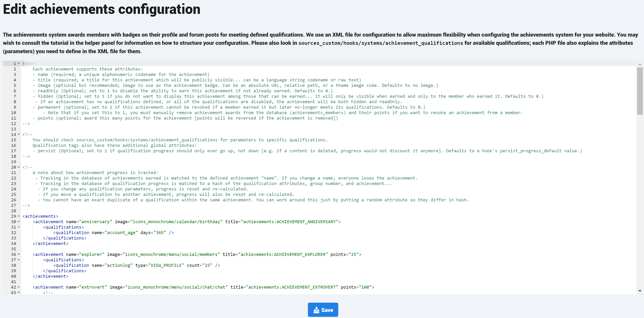644x318 pixels.
Task: Fold the achievements root tag at line 29
Action: 19,216
